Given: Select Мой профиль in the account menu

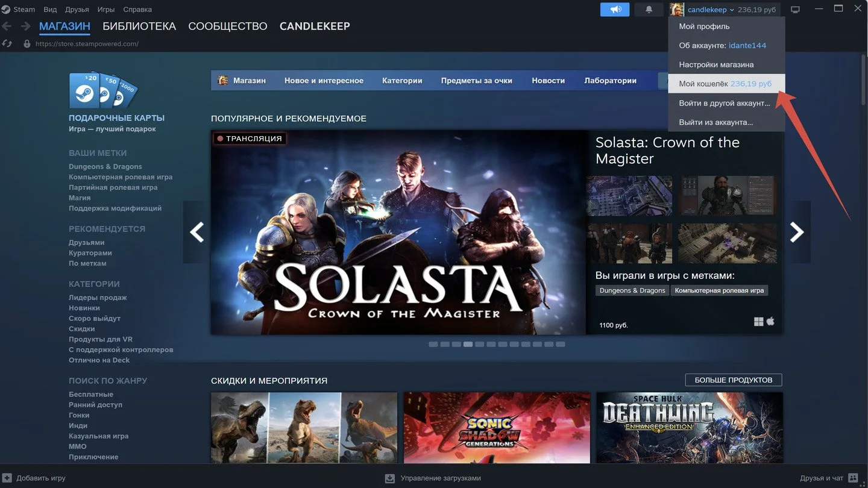Looking at the screenshot, I should pos(726,27).
